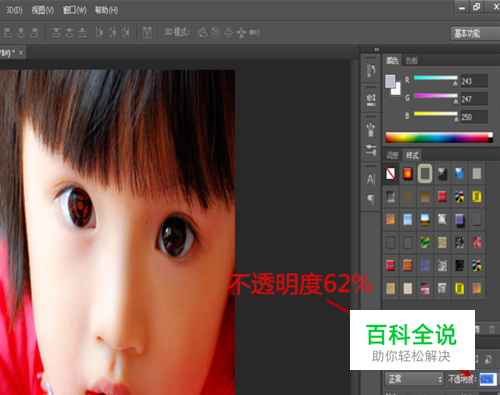Click the distribute vertical centers icon
This screenshot has height=395, width=500.
tap(69, 32)
